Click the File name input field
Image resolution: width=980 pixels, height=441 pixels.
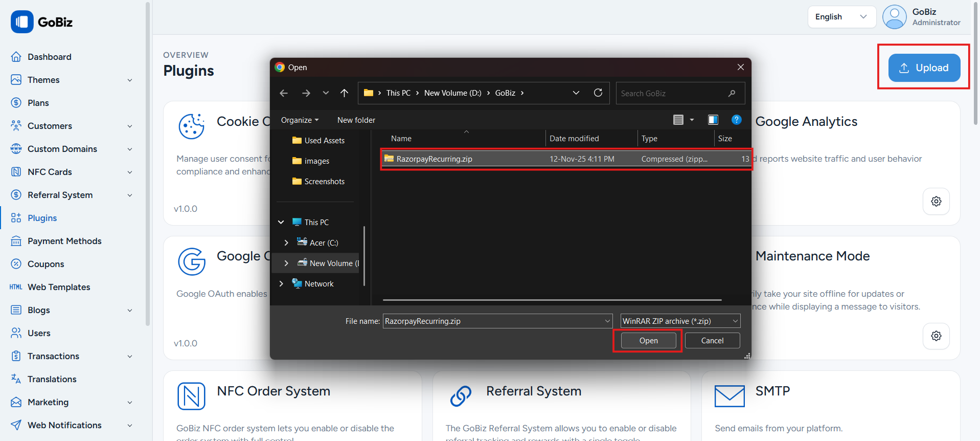[497, 321]
